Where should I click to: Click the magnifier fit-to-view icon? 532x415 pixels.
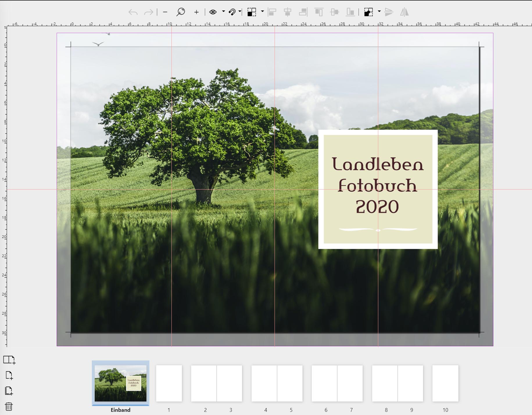[x=180, y=12]
